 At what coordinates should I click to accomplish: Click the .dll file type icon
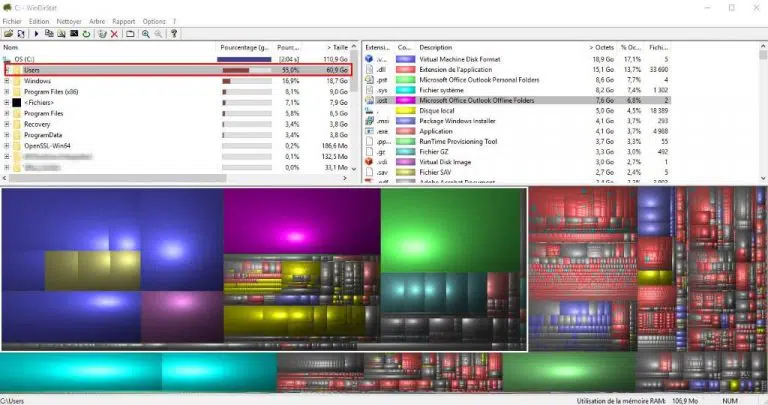(369, 70)
